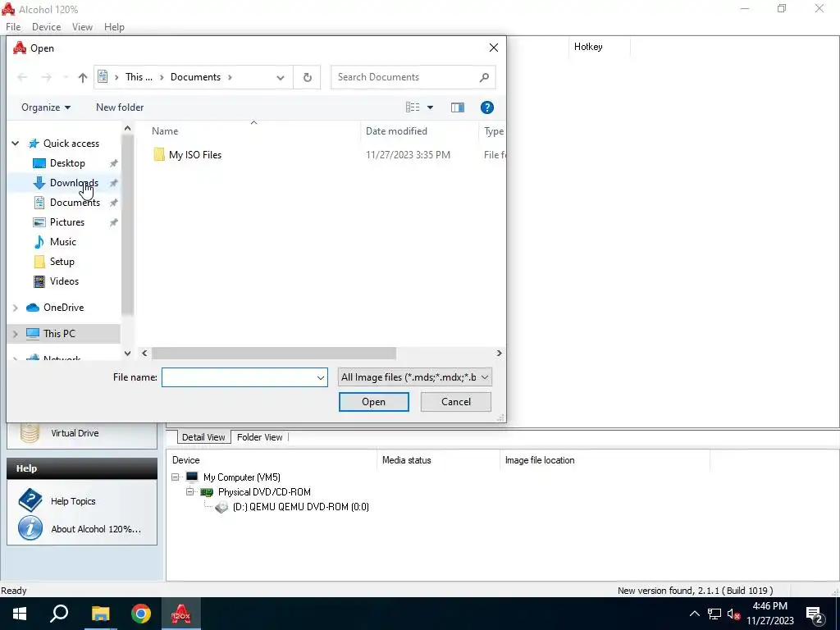Open Desktop in Quick access
The height and width of the screenshot is (630, 840).
coord(67,163)
